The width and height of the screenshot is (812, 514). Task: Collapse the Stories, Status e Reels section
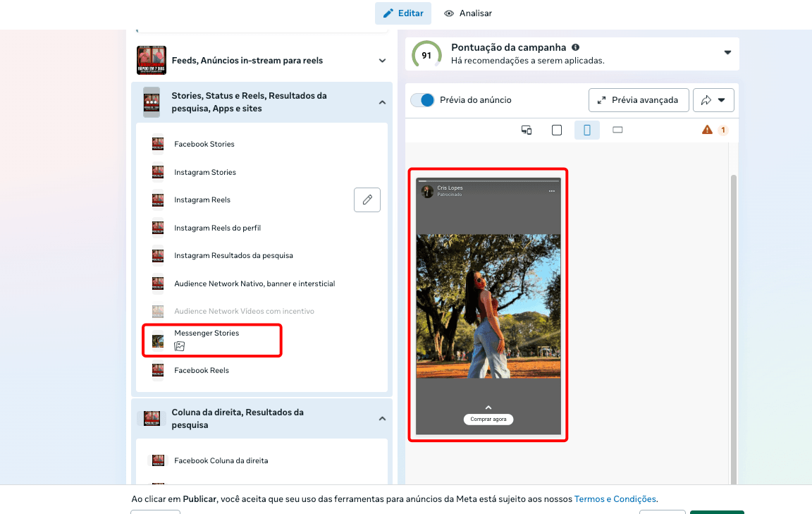(382, 102)
